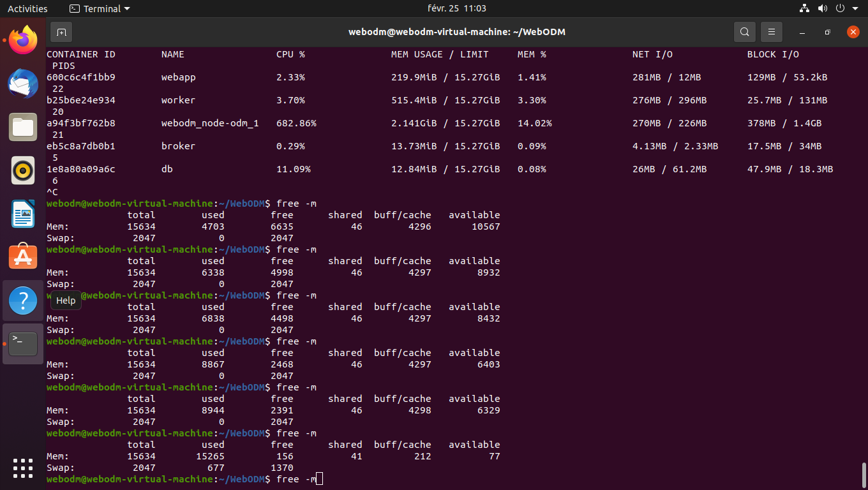Expand the Terminal app menu
The height and width of the screenshot is (490, 868).
click(x=100, y=8)
